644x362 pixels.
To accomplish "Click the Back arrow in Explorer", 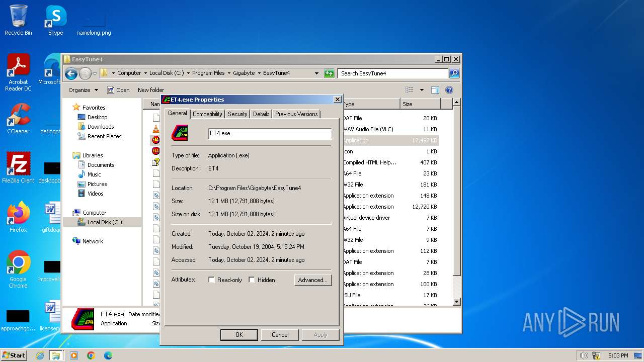I will [x=71, y=73].
